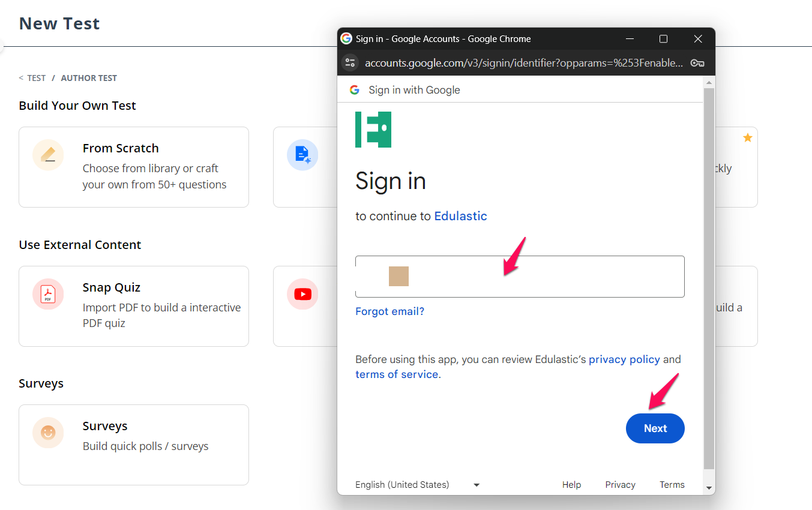Screen dimensions: 812x510
Task: Click the red YouTube video icon
Action: [302, 294]
